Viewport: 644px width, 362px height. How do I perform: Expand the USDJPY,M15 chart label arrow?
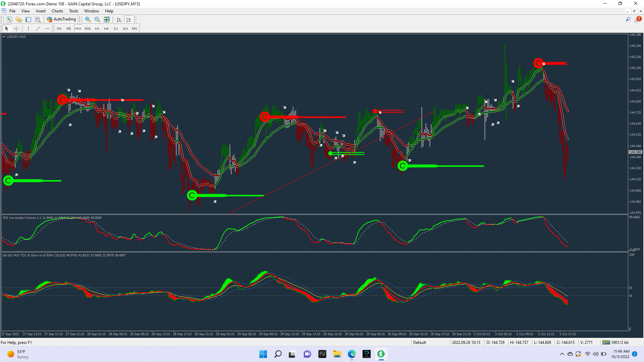(4, 37)
